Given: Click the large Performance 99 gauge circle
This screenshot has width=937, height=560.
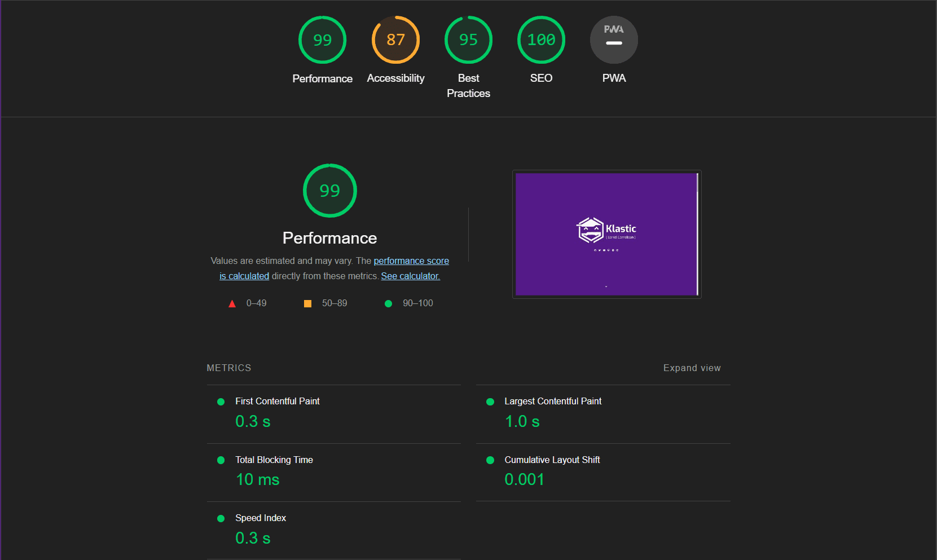Looking at the screenshot, I should click(x=329, y=191).
